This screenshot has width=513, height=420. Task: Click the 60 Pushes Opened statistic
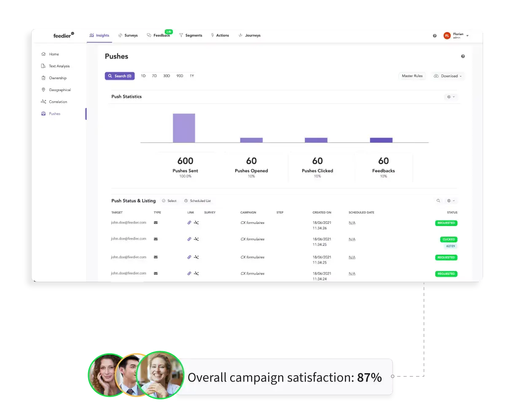(x=251, y=167)
